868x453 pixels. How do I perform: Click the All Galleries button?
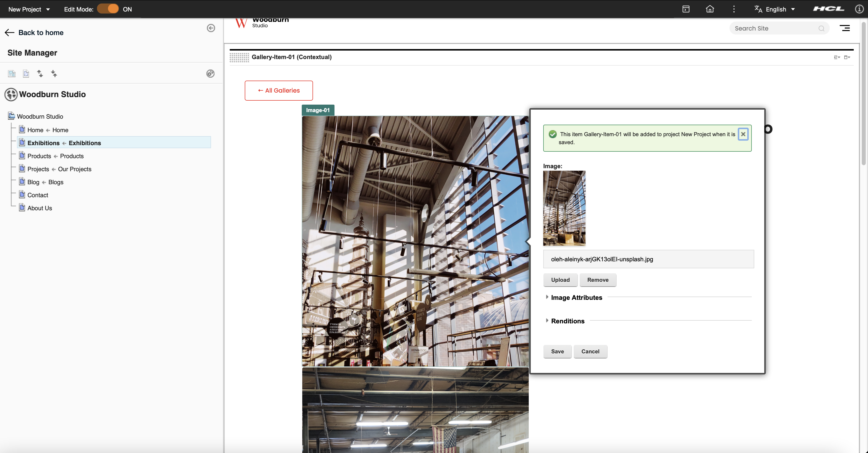[x=278, y=90]
